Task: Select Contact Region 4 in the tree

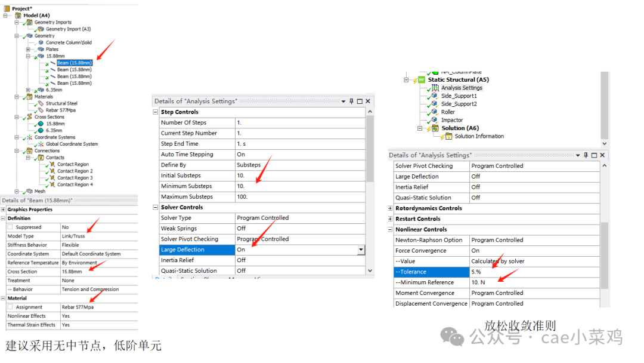Action: pyautogui.click(x=75, y=184)
